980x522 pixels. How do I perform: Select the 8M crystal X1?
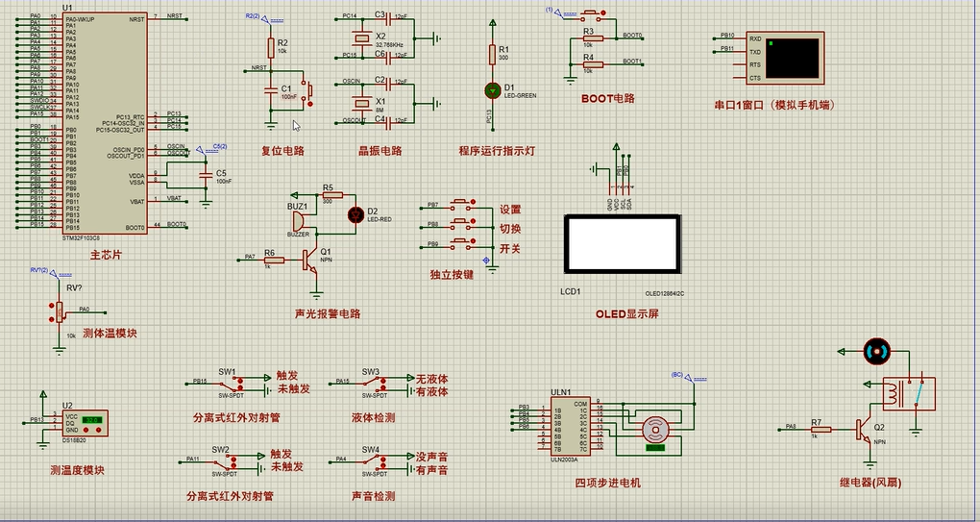click(x=362, y=103)
